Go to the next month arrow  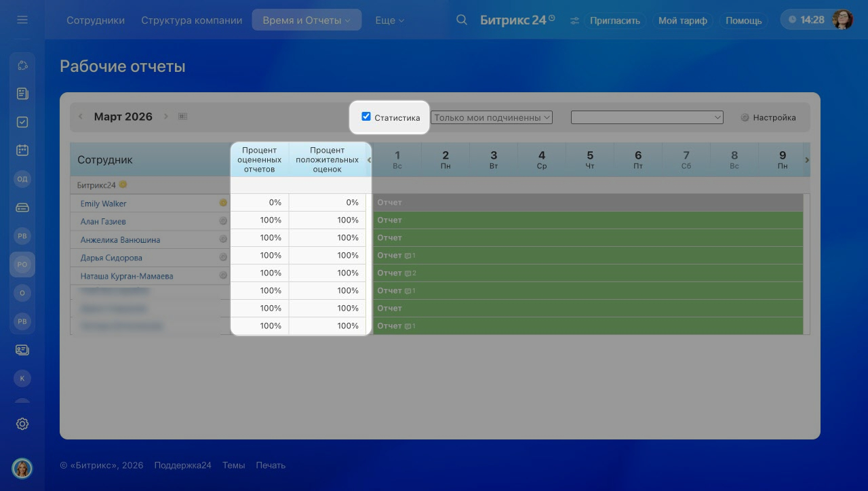click(x=165, y=117)
